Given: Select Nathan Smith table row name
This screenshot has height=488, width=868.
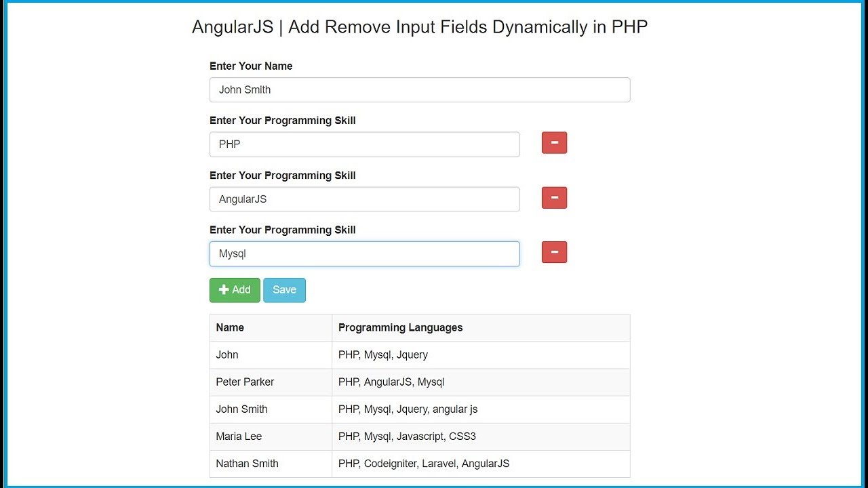Looking at the screenshot, I should point(247,464).
